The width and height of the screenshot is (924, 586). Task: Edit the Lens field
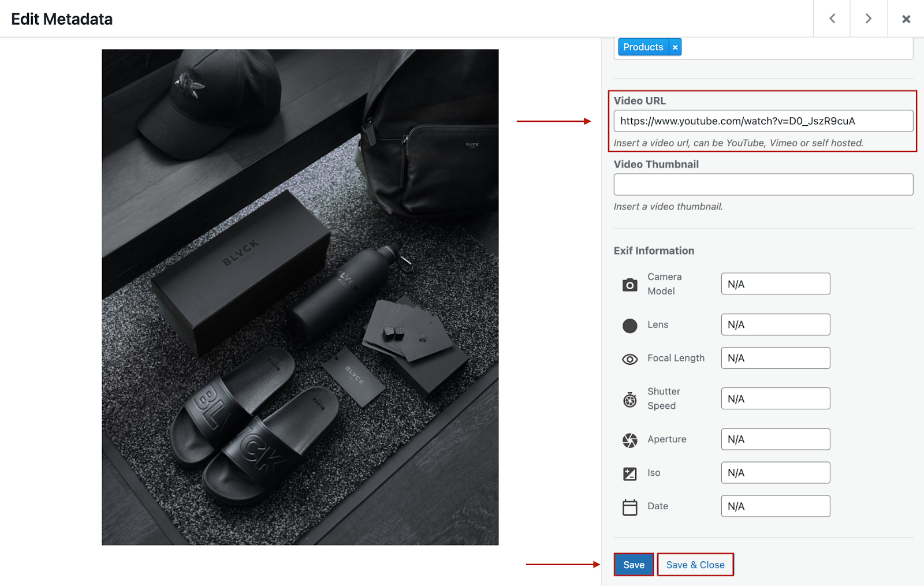point(776,324)
